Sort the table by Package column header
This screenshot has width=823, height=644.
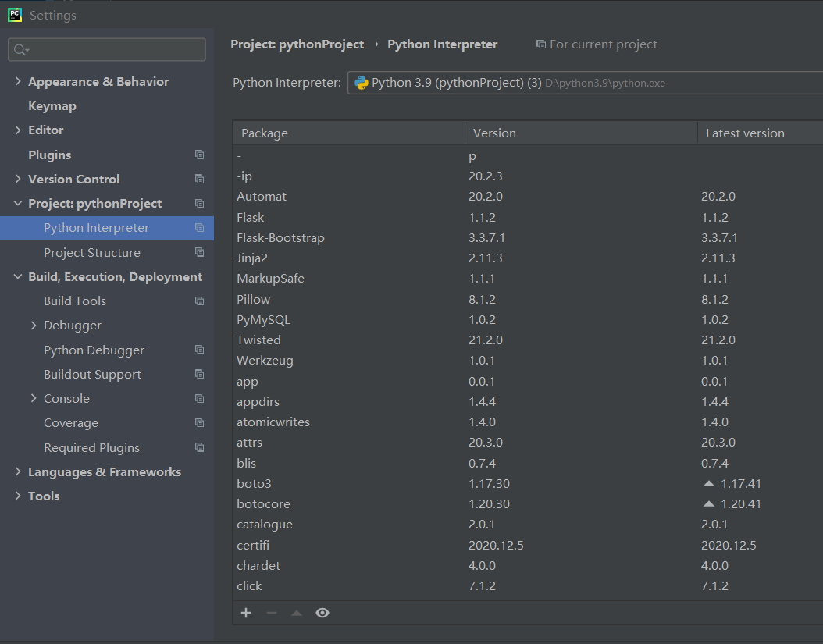(347, 133)
